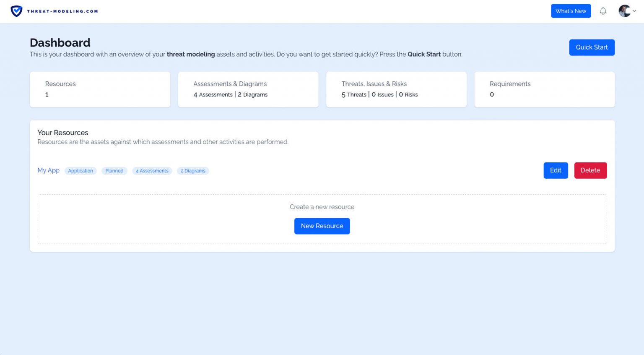The width and height of the screenshot is (644, 355).
Task: Select the Planned status badge
Action: (x=114, y=171)
